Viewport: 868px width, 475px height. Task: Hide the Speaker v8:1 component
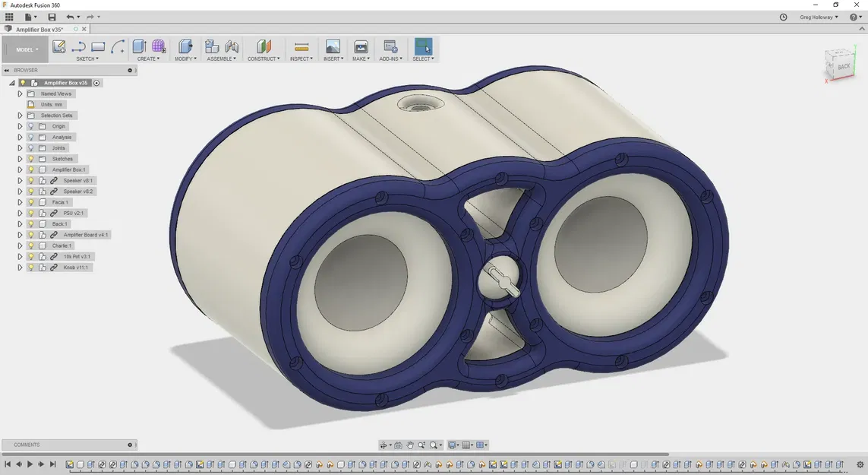(31, 180)
